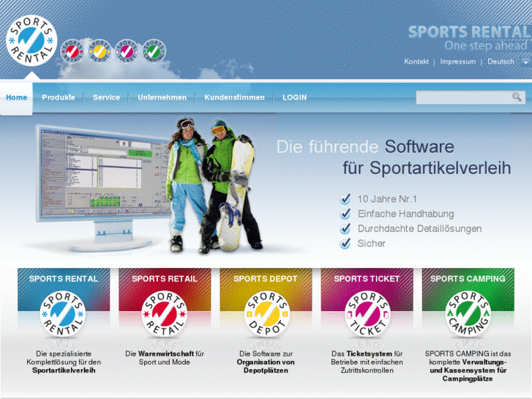Open the small yellow Sports Depot badge
Viewport: 532px width, 399px height.
tap(100, 51)
